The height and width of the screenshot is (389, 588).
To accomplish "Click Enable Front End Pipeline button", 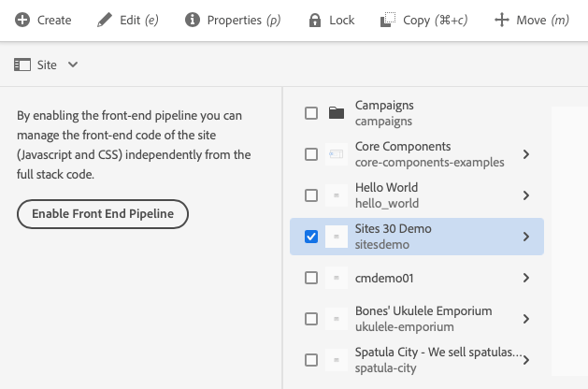I will (x=103, y=214).
